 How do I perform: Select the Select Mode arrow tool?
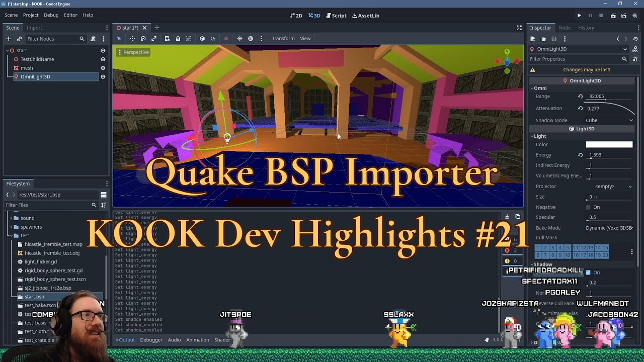[x=119, y=39]
